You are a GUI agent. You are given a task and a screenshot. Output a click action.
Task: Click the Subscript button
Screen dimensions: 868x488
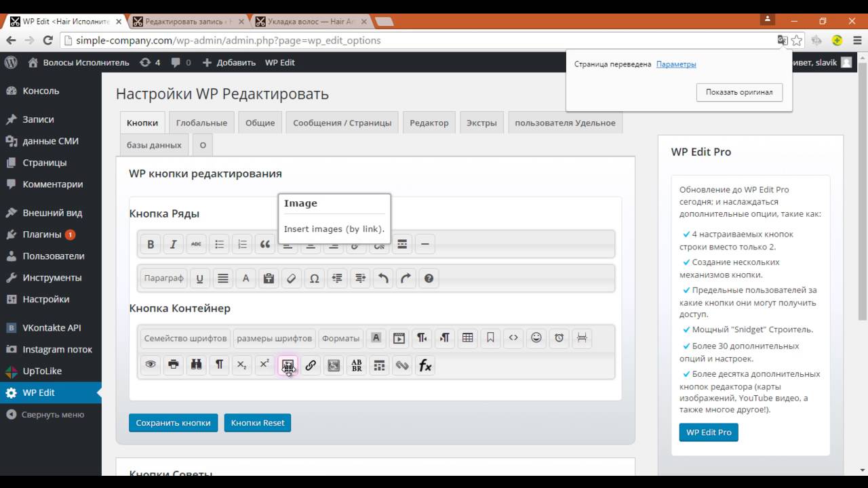point(242,365)
